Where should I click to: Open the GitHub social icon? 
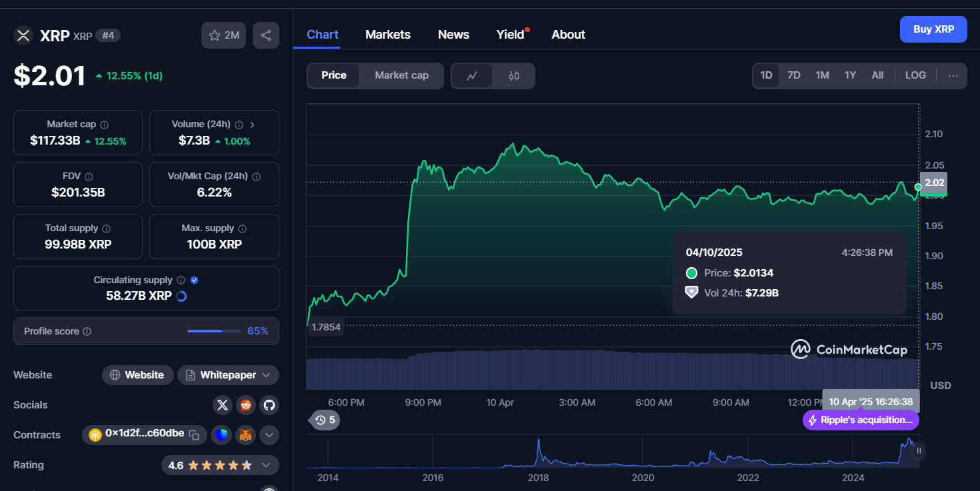pos(269,405)
